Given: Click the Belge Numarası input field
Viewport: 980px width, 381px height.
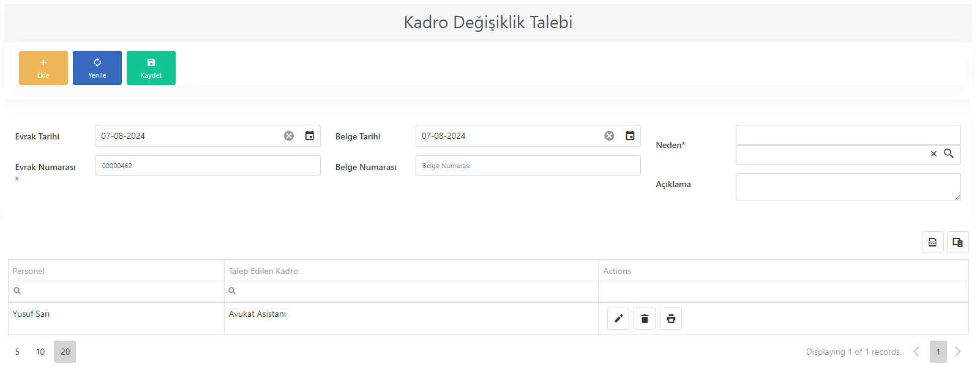Looking at the screenshot, I should coord(528,166).
